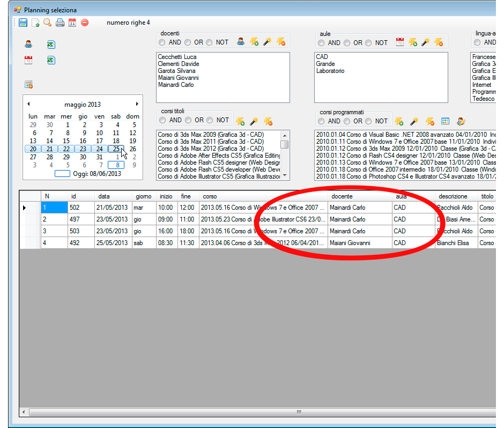
Task: Sort the grid by the data column header
Action: tap(113, 196)
